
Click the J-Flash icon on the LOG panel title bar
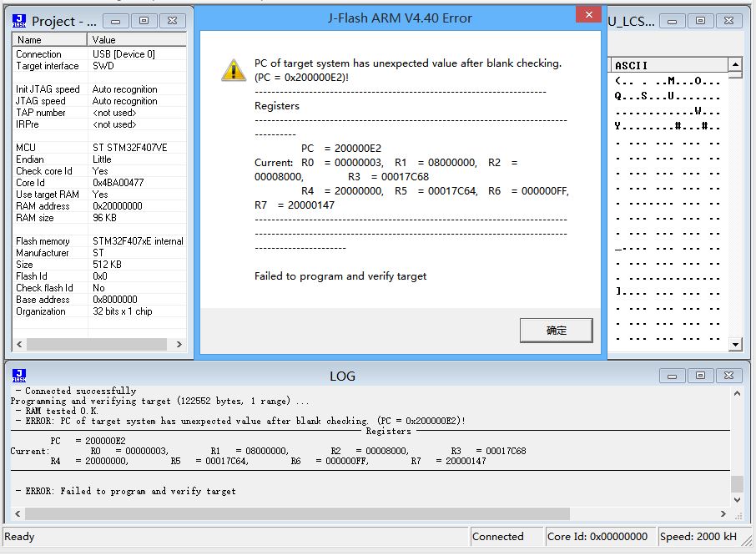18,376
